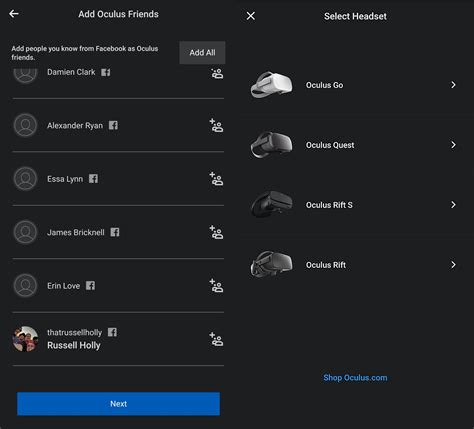Choose the Oculus Rift label
This screenshot has width=474, height=429.
[326, 265]
